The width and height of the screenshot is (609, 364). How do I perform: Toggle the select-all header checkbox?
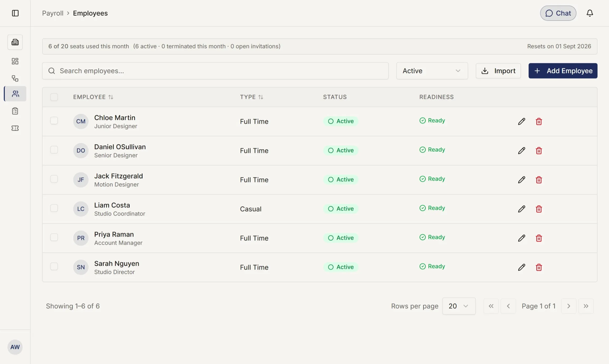(x=54, y=97)
